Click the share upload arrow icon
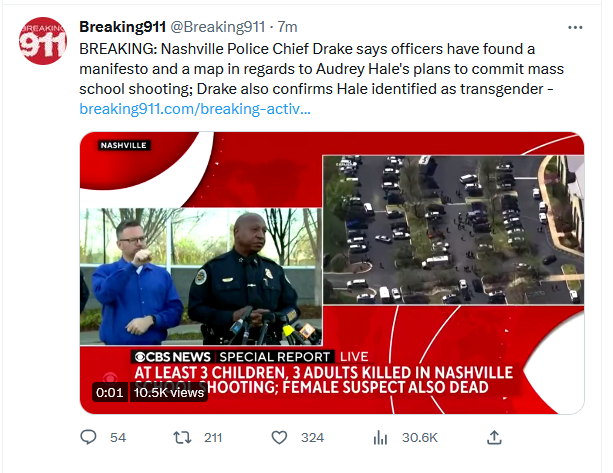 click(x=494, y=437)
